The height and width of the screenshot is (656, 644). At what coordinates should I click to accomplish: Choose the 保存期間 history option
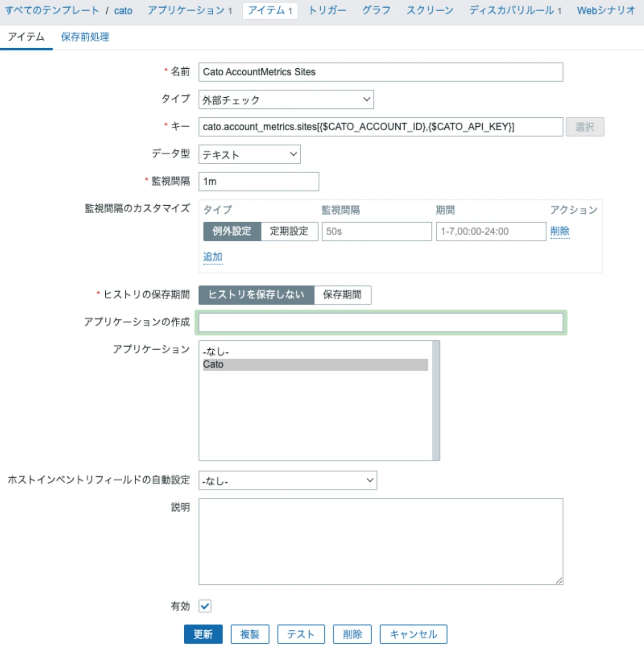[x=342, y=295]
